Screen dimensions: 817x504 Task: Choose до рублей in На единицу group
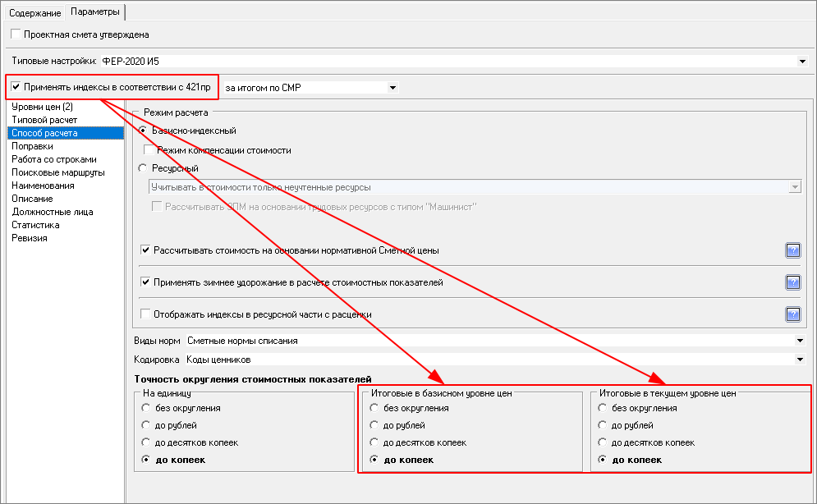click(x=146, y=425)
